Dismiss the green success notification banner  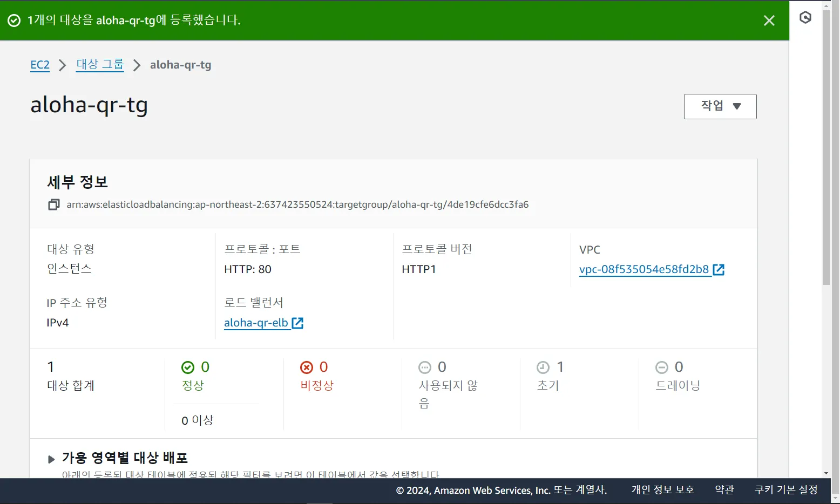click(x=769, y=21)
